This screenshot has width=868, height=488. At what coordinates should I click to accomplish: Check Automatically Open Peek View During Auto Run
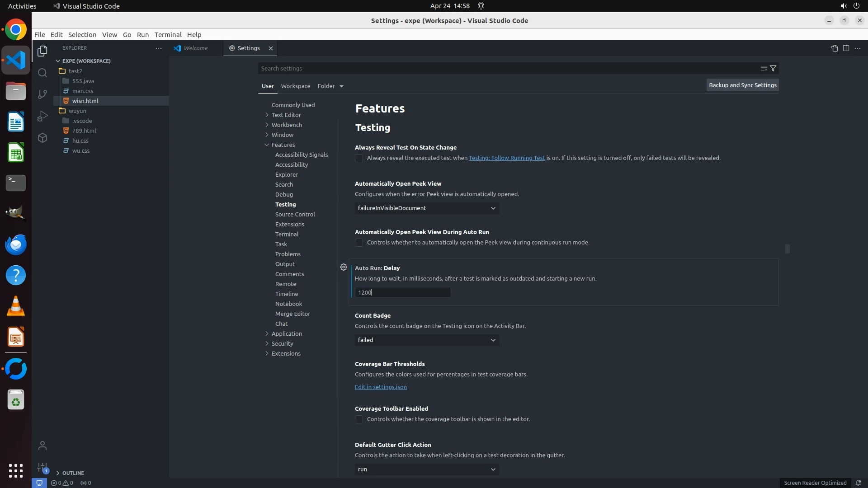click(359, 243)
